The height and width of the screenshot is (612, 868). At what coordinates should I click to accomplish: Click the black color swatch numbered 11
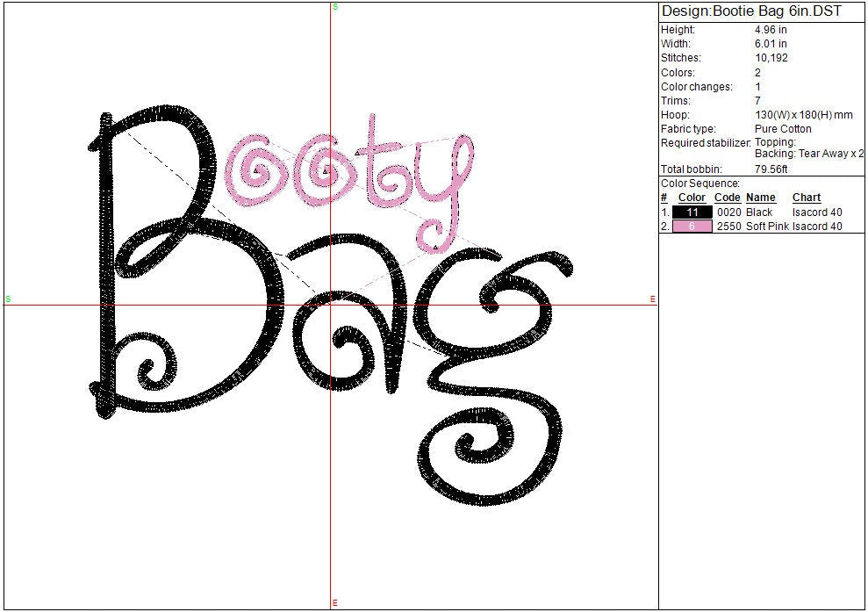[x=692, y=212]
